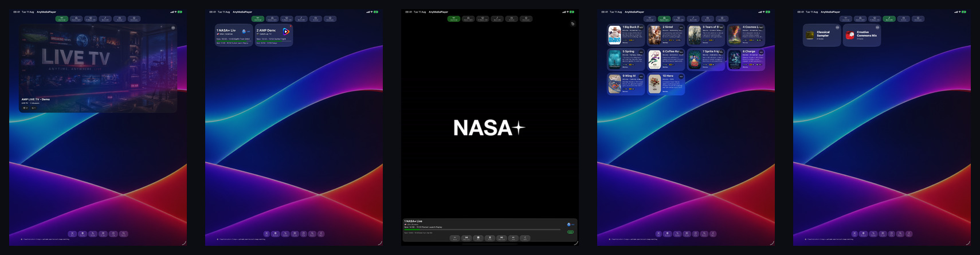Open settings gear on playlists screen bottom toolbar
This screenshot has height=255, width=980.
864,234
